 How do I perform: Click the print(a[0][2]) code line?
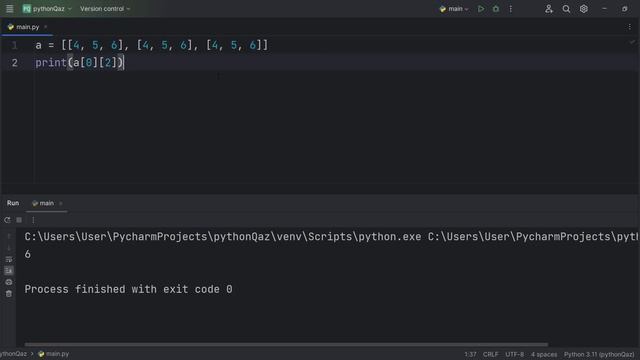79,63
